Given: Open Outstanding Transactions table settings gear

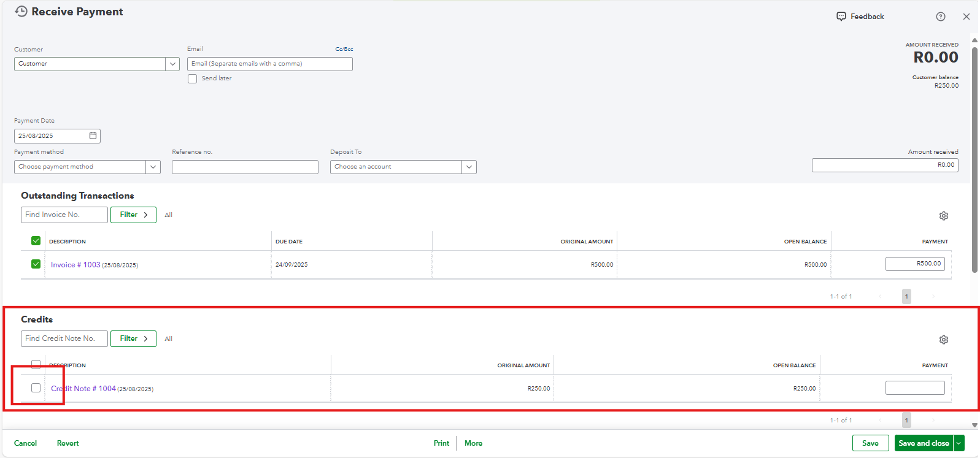Looking at the screenshot, I should tap(944, 216).
